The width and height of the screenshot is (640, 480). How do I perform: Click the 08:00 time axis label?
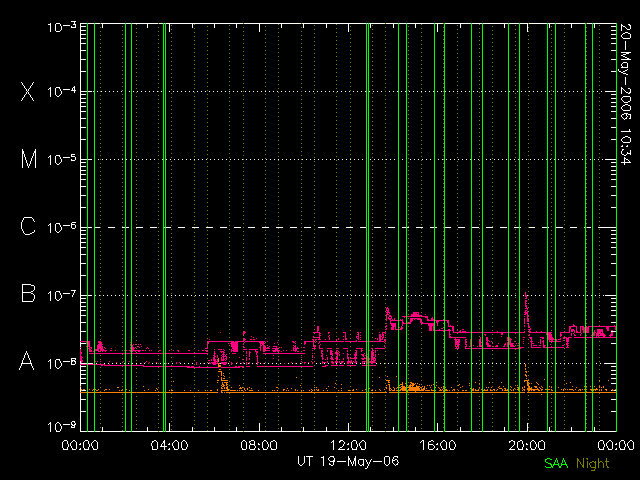(x=259, y=445)
